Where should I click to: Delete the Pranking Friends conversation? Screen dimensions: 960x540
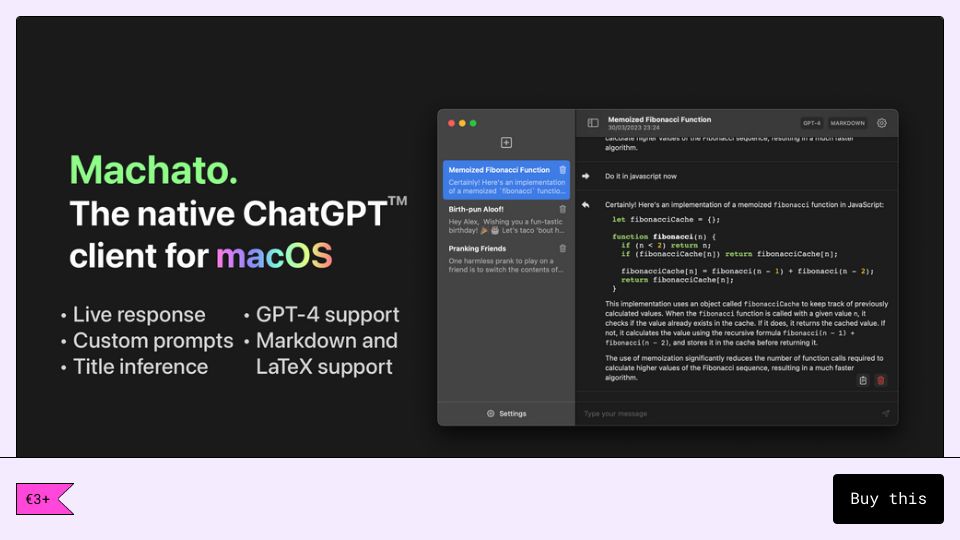(x=563, y=248)
